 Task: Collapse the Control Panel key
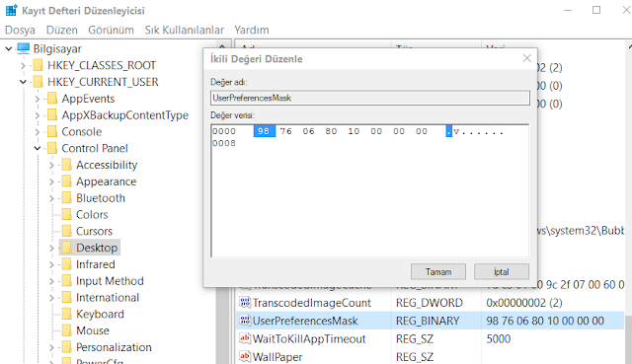(38, 148)
